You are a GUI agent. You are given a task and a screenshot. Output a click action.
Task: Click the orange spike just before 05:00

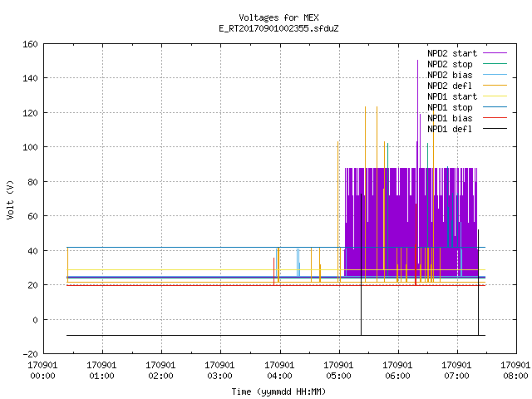338,210
